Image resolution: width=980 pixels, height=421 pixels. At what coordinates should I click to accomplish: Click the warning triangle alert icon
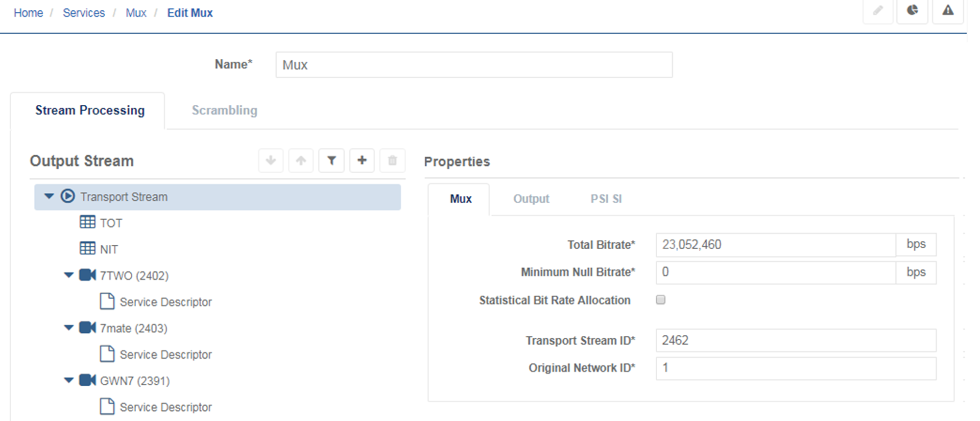coord(948,11)
